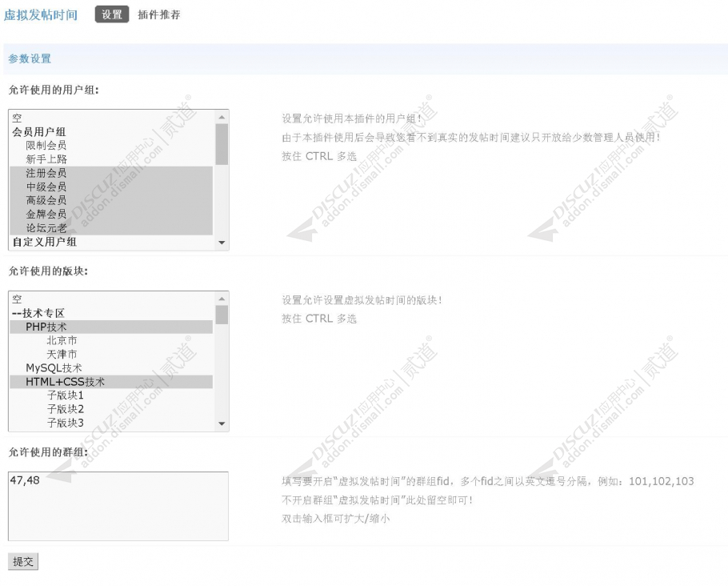The width and height of the screenshot is (728, 586).
Task: Click the 群组 fid text area containing 47,48
Action: pyautogui.click(x=118, y=506)
